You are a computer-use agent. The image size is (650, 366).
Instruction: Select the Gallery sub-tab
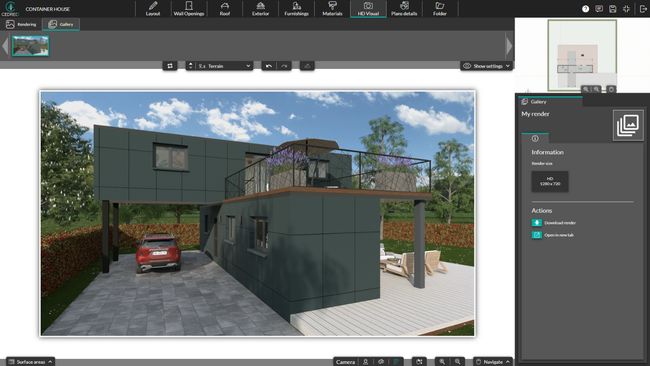61,24
